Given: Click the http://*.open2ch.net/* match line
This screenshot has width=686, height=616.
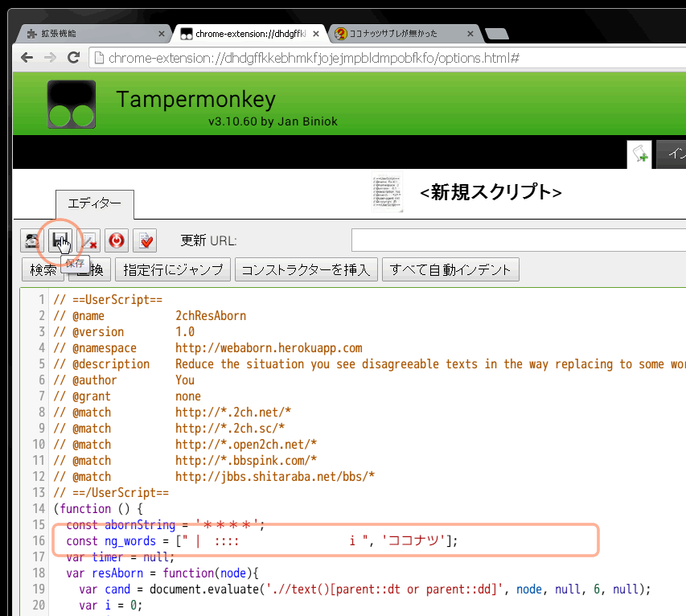Looking at the screenshot, I should [x=185, y=445].
